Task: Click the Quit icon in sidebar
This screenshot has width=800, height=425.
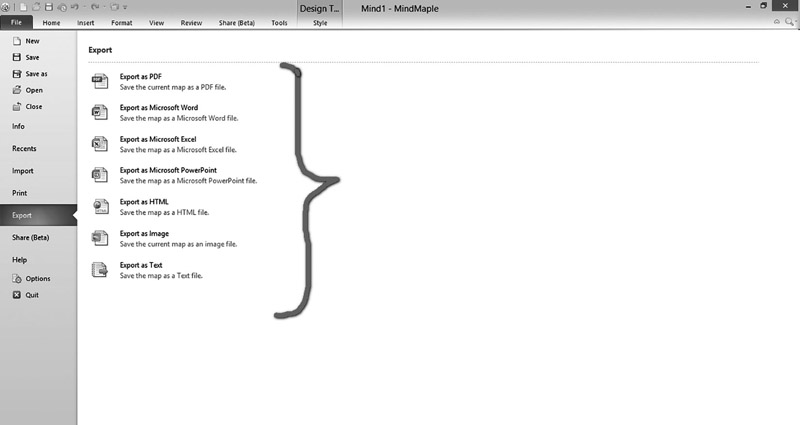Action: pos(17,295)
